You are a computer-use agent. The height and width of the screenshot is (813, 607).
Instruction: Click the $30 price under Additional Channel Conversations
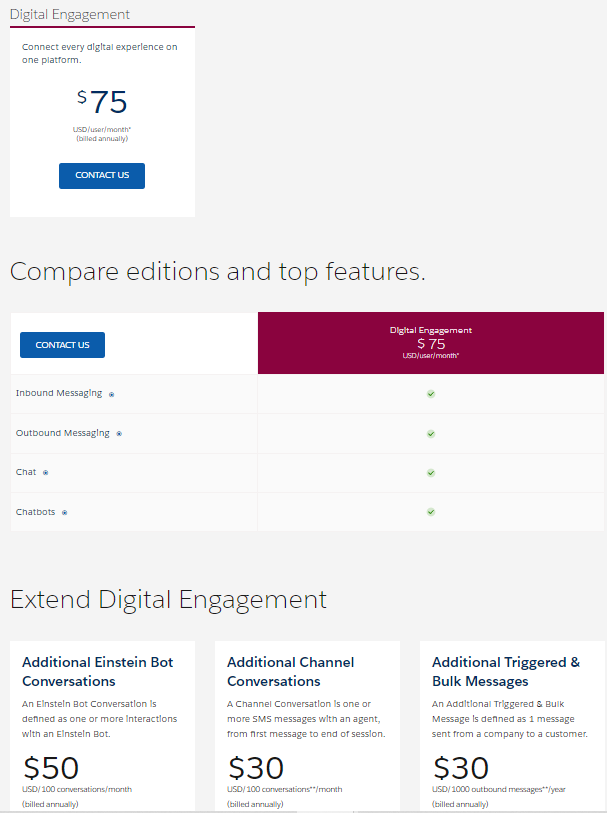(256, 768)
